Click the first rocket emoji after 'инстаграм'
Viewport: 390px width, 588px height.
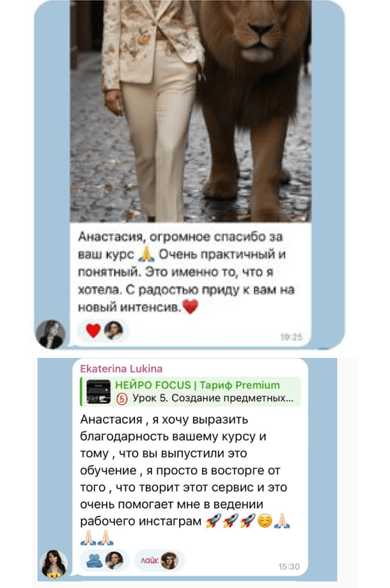[214, 521]
